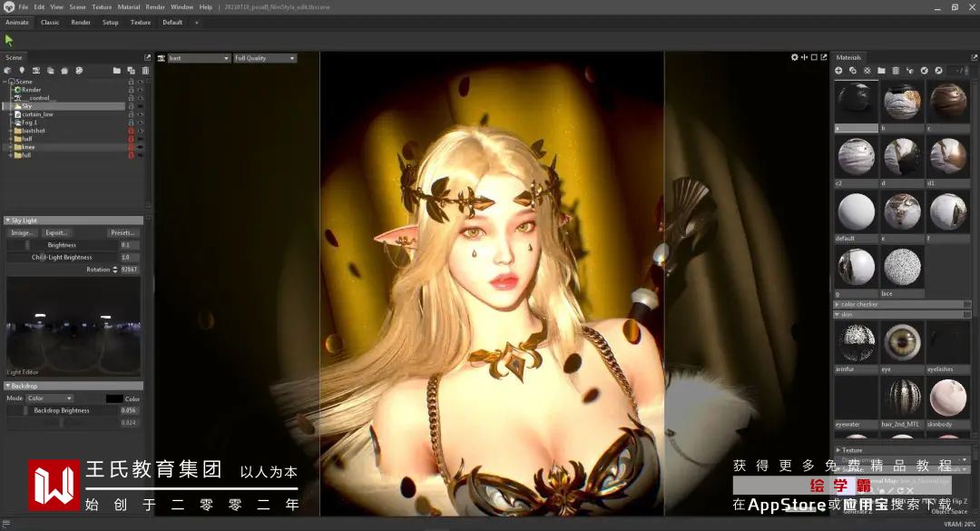The width and height of the screenshot is (980, 531).
Task: Open the Light Editor link
Action: pos(23,372)
